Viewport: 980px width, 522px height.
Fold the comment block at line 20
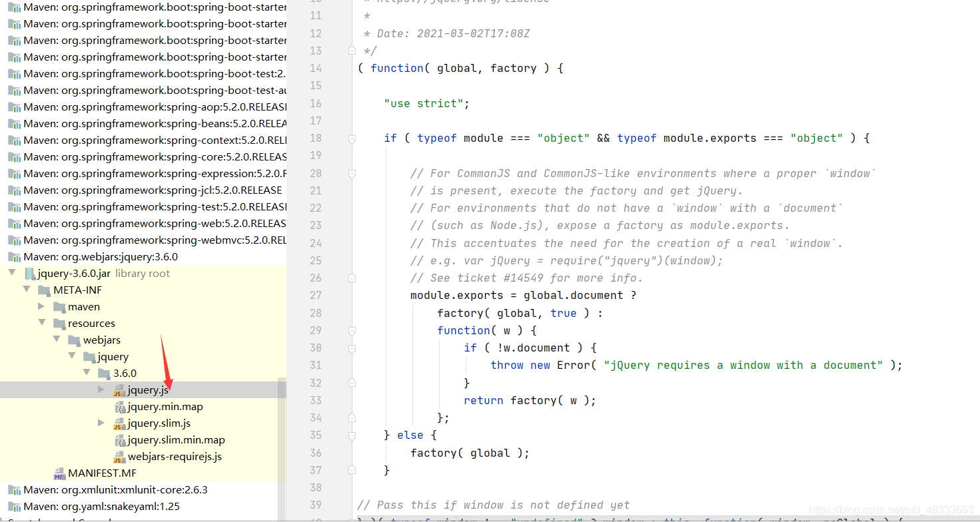tap(352, 173)
